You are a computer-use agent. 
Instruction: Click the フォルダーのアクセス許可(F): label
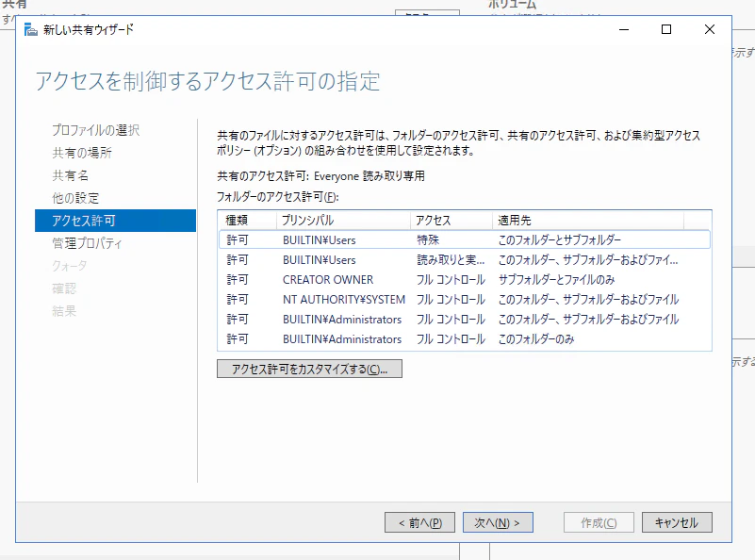click(x=278, y=197)
